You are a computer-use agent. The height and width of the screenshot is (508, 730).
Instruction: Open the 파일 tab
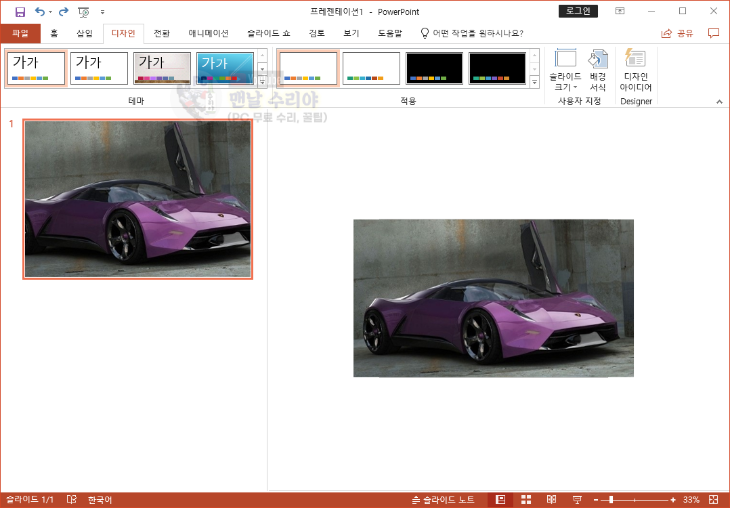20,33
